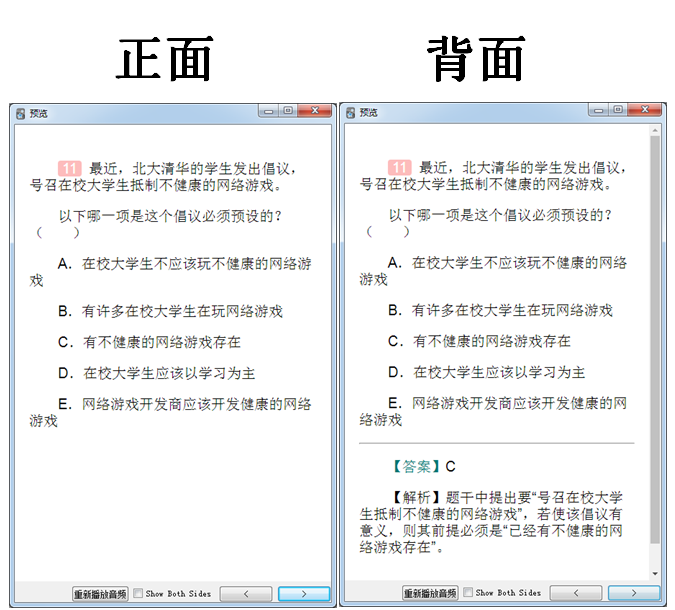Go to previous card in left preview window
This screenshot has height=610, width=675.
(x=246, y=594)
